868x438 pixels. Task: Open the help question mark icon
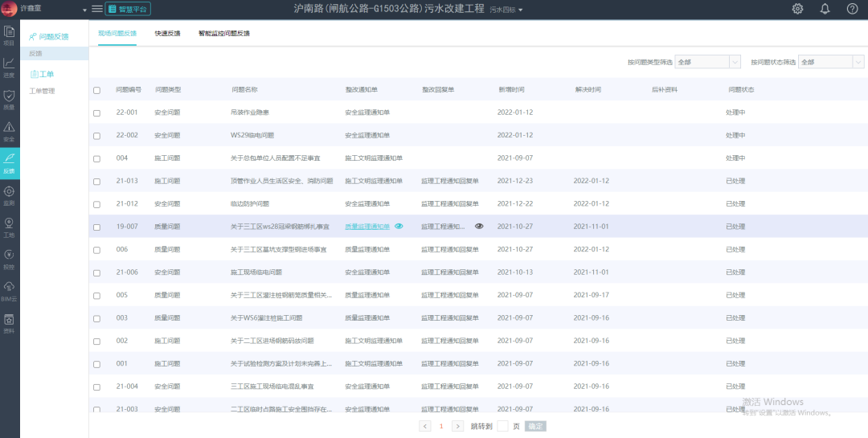[853, 9]
